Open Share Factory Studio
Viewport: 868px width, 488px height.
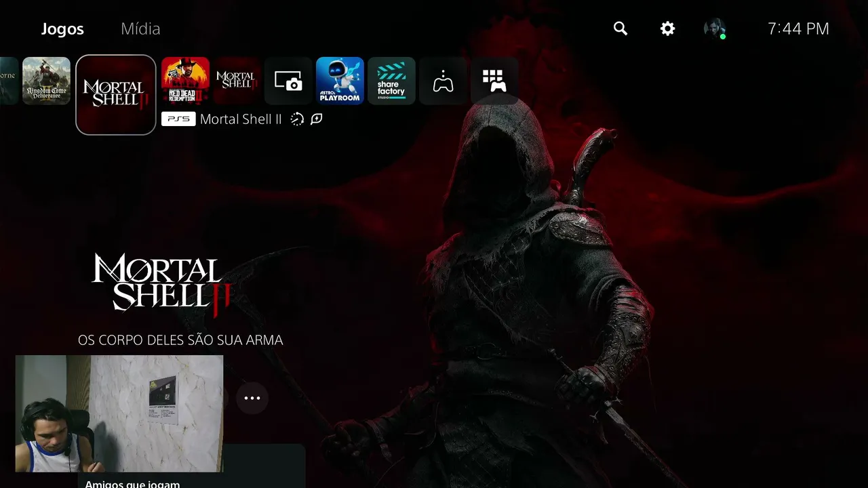[x=391, y=81]
